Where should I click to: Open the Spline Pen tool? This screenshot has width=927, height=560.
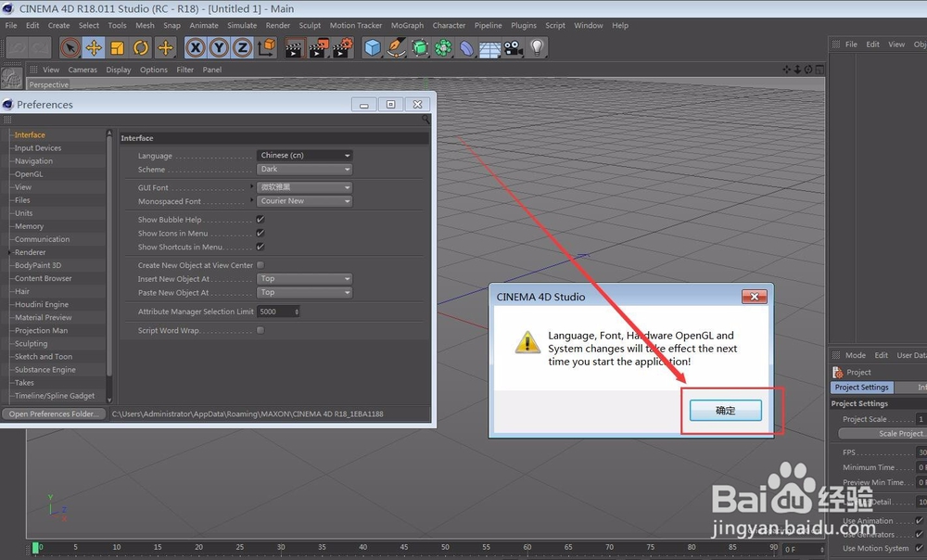(x=396, y=48)
